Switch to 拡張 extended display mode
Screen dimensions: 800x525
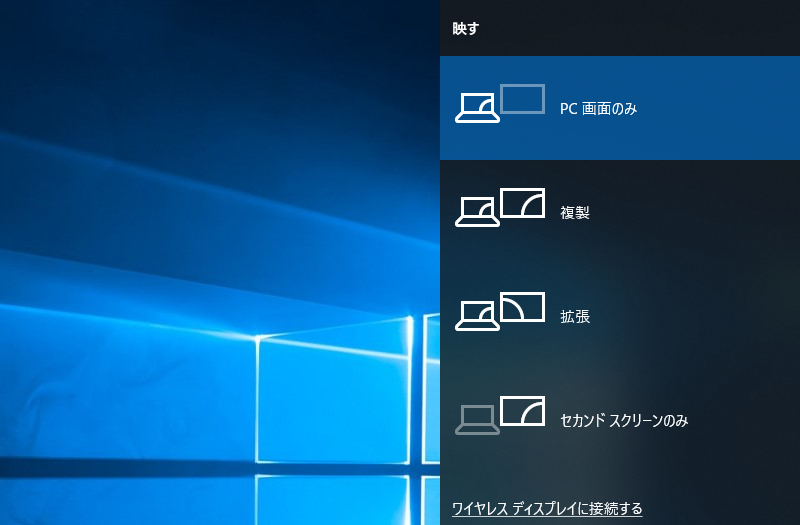620,316
